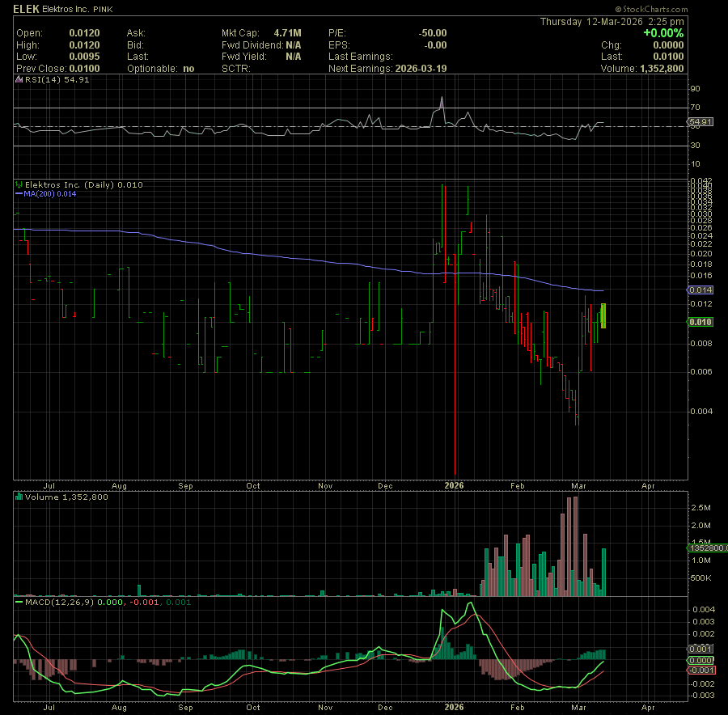Click the 2026 label on price chart axis
The image size is (728, 715).
[x=454, y=485]
